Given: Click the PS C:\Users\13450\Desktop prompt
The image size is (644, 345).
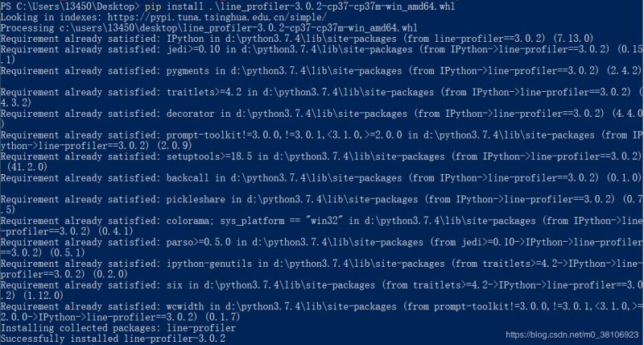Looking at the screenshot, I should [x=70, y=6].
